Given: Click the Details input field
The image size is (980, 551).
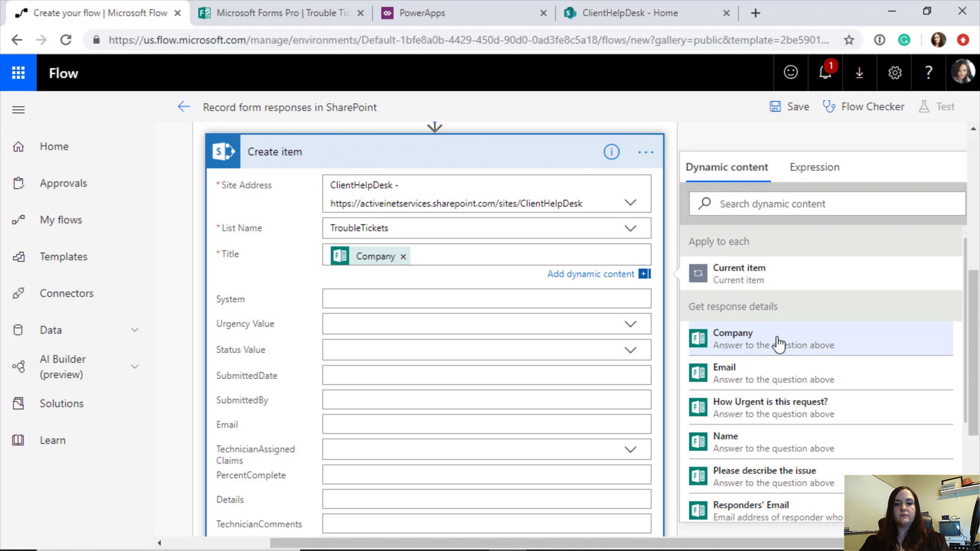Looking at the screenshot, I should coord(486,499).
